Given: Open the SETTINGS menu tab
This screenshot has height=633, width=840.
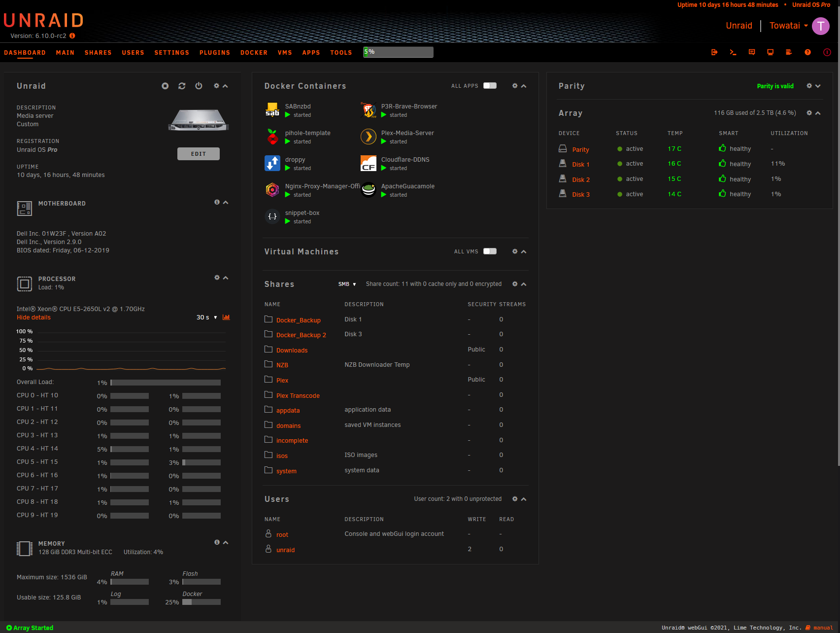Looking at the screenshot, I should coord(172,53).
